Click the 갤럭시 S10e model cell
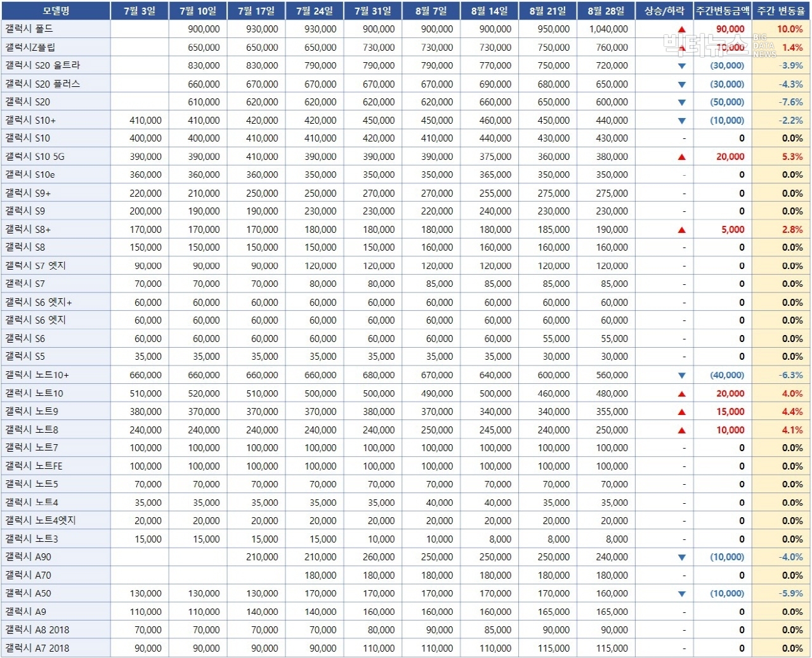Screen dimensions: 812x658 click(56, 174)
